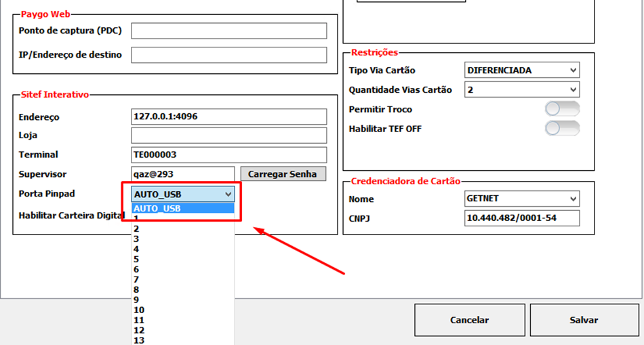Collapse the Porta Pinpad combo box
644x345 pixels.
(228, 195)
